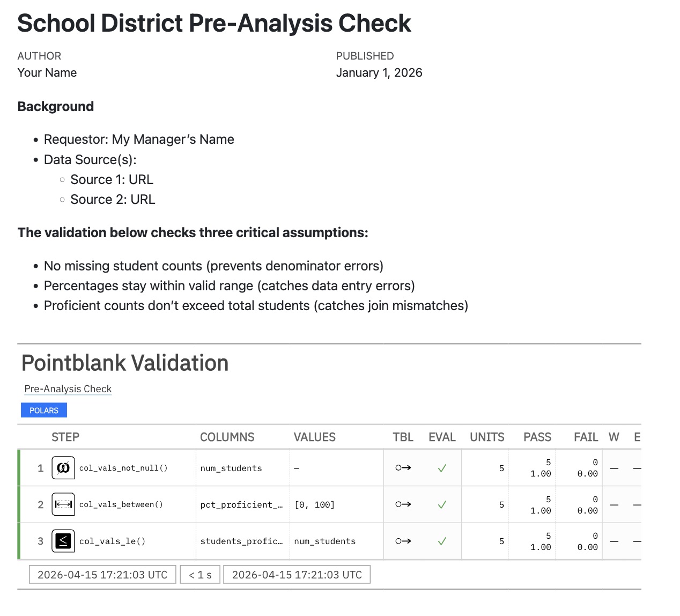Click the green checkmark in step 3
Viewport: 680px width, 616px height.
click(x=442, y=541)
